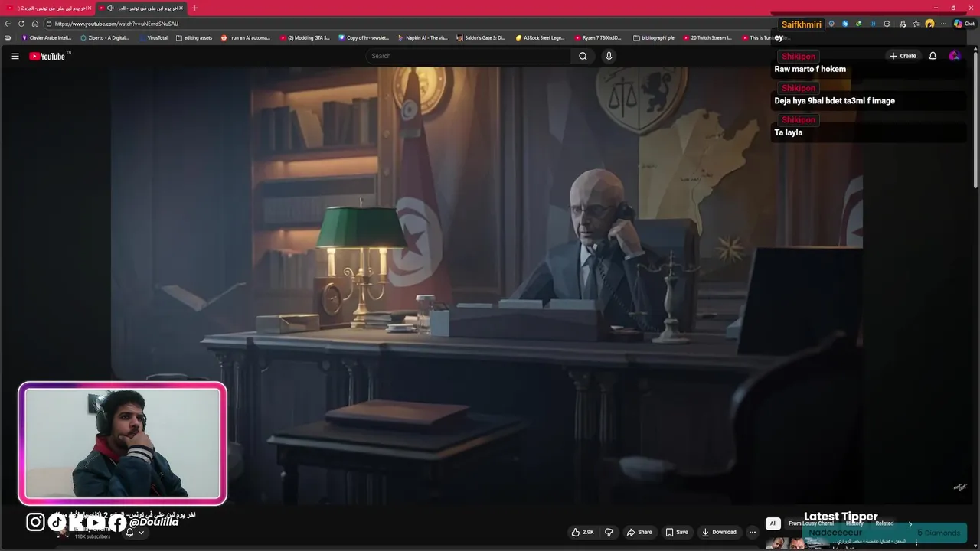Open options menu for first recommended video
Screen dimensions: 980x551
coord(916,543)
